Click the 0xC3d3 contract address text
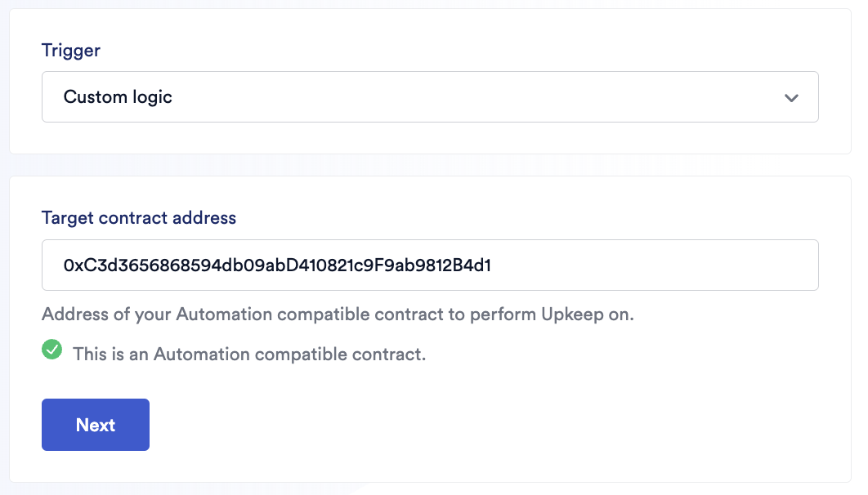The width and height of the screenshot is (868, 495). (x=277, y=265)
